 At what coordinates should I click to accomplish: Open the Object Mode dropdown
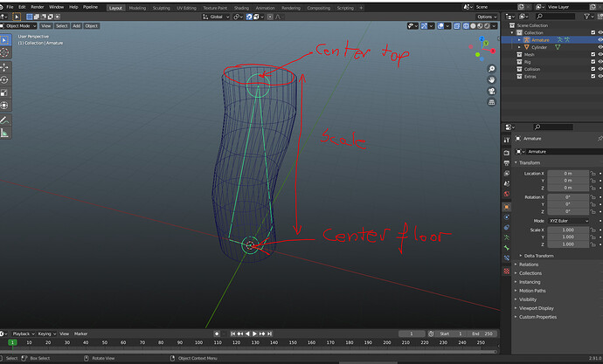[x=18, y=25]
